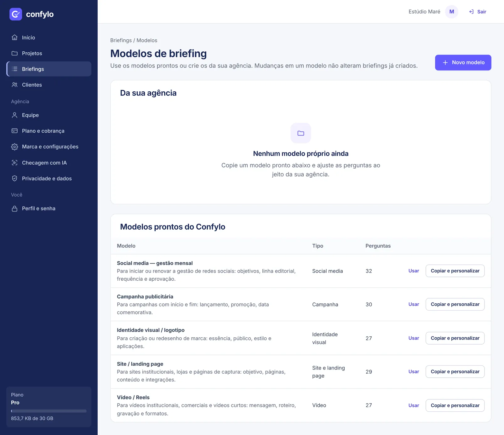Copiar e personalizar the Campanha publicitária template

pos(455,304)
